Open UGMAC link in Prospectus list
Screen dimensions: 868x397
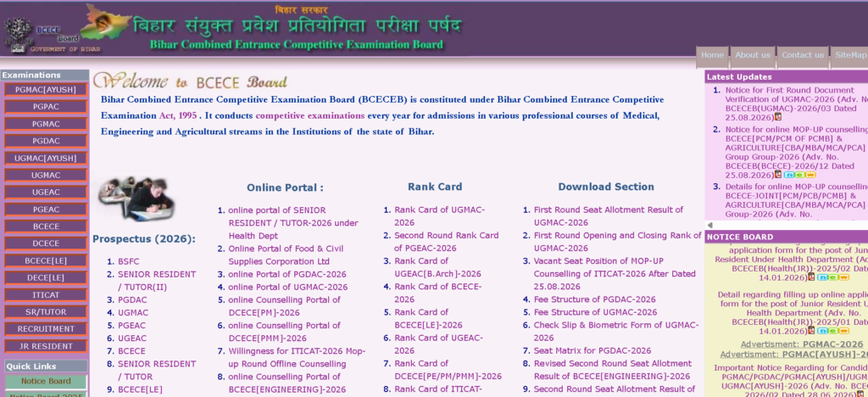click(133, 312)
